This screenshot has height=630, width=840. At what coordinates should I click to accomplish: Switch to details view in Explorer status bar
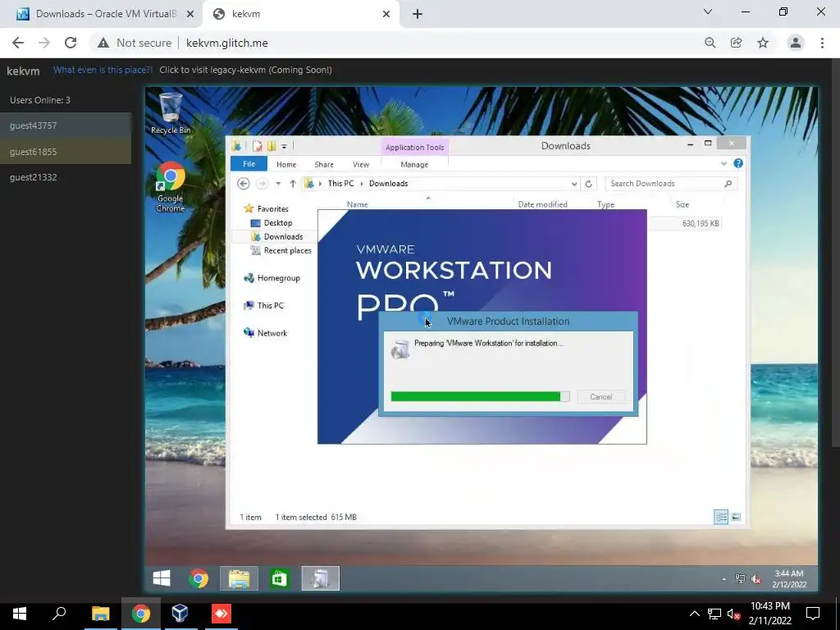[720, 517]
